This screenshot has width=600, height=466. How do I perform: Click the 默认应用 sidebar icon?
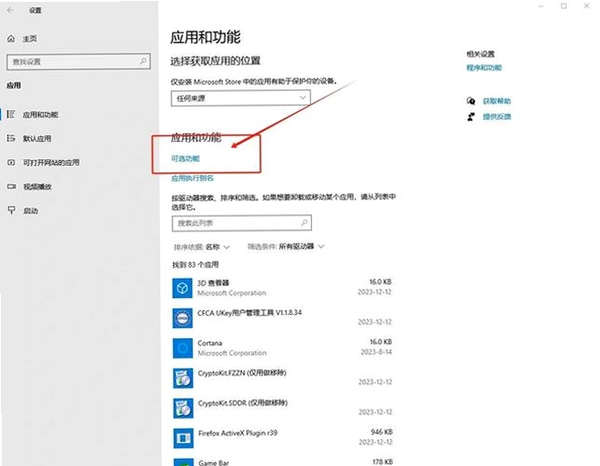coord(11,138)
